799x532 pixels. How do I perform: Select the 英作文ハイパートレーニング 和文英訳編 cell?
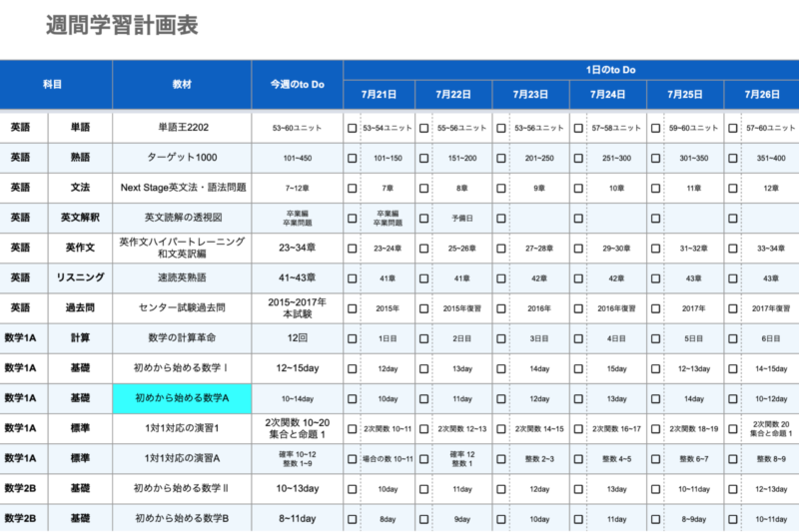point(182,248)
